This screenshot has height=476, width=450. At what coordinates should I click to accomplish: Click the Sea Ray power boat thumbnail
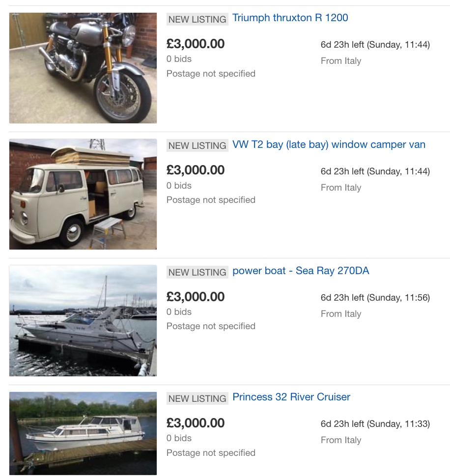83,320
